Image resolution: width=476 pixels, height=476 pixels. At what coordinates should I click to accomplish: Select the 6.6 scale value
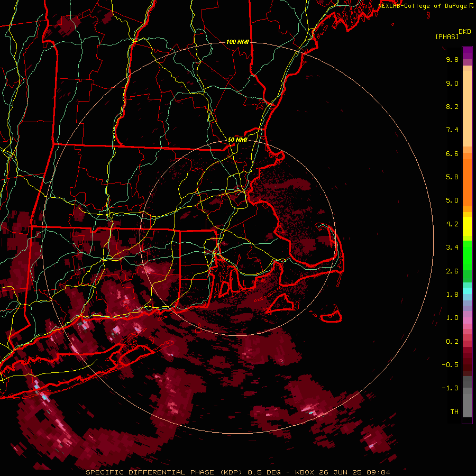pos(452,153)
